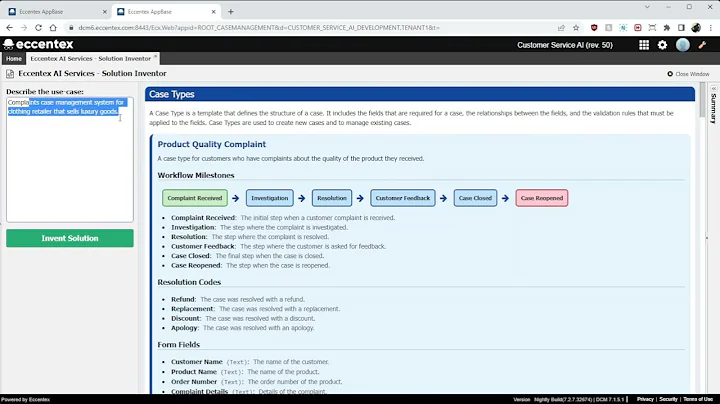Open the red shield extension
720x404 pixels.
tap(594, 28)
